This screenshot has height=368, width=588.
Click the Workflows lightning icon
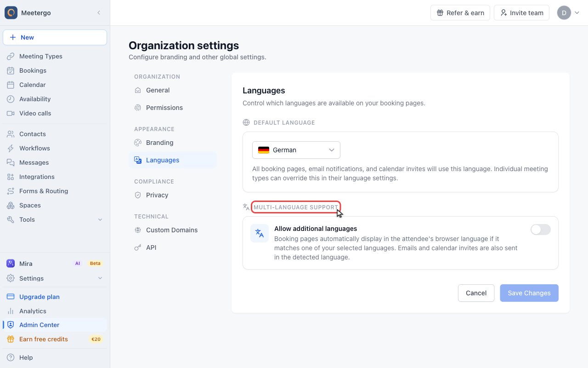[11, 148]
